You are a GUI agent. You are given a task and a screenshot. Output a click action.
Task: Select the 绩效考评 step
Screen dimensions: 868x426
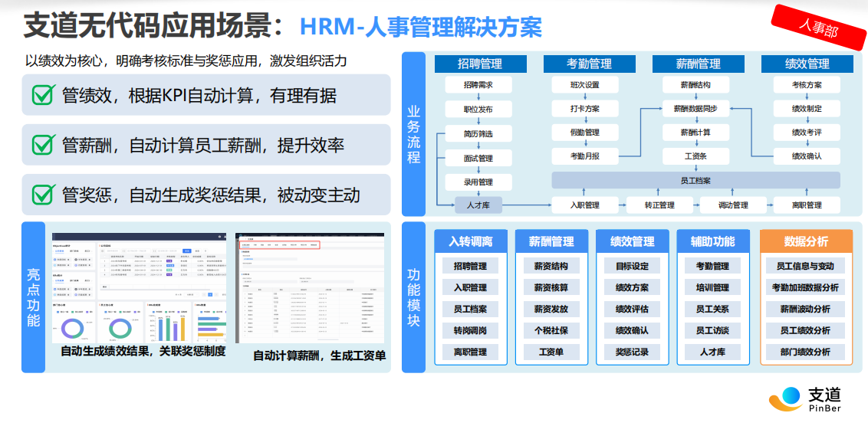807,133
